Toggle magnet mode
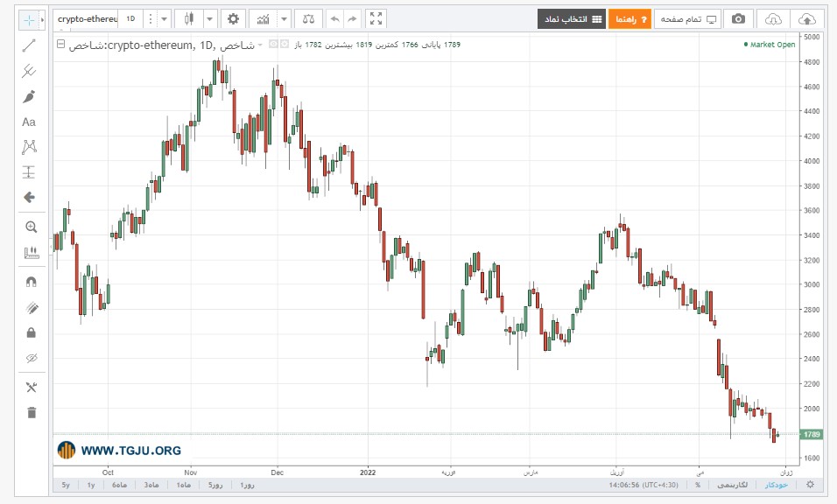This screenshot has height=504, width=837. pyautogui.click(x=32, y=282)
